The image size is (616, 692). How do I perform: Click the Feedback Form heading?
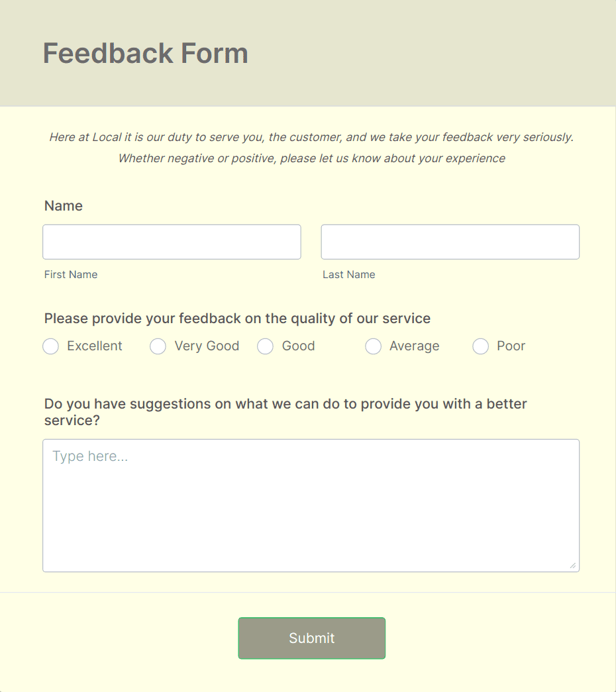(145, 53)
